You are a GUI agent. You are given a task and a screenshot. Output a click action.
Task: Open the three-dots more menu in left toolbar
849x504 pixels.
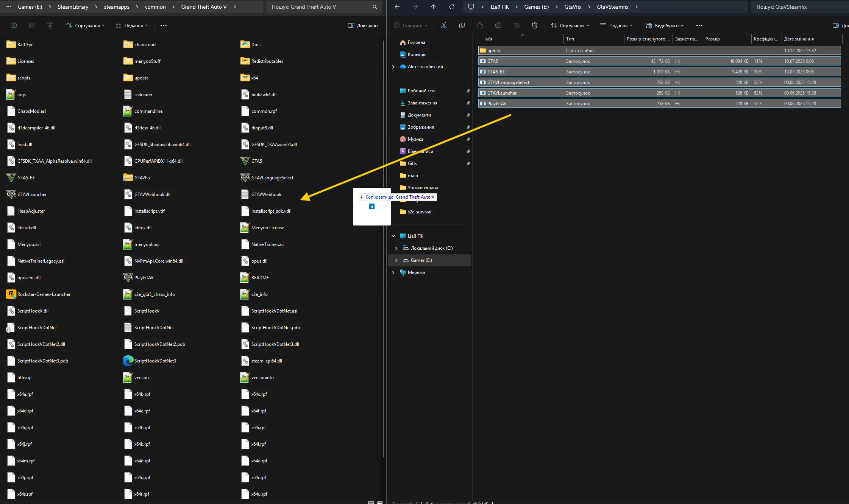pos(164,25)
